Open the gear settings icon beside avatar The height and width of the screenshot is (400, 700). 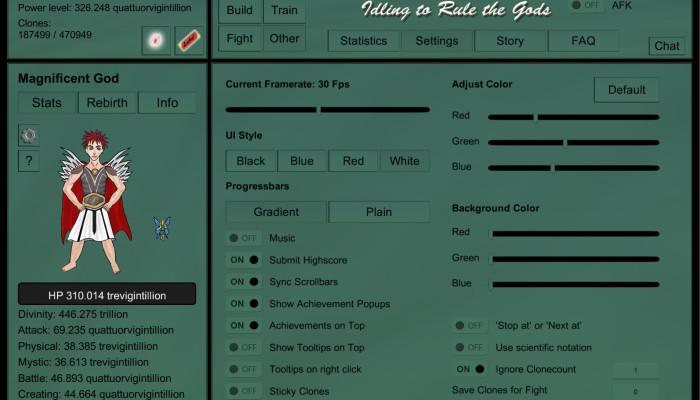point(29,135)
